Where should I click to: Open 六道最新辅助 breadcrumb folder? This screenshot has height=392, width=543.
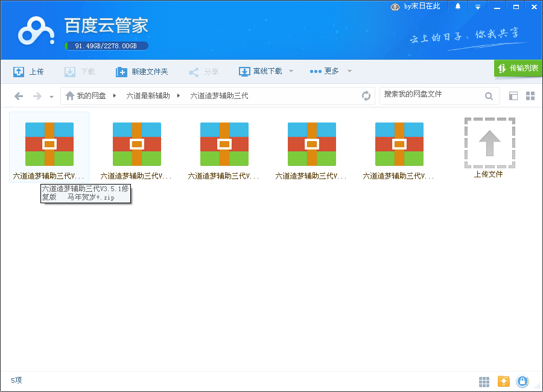click(148, 96)
